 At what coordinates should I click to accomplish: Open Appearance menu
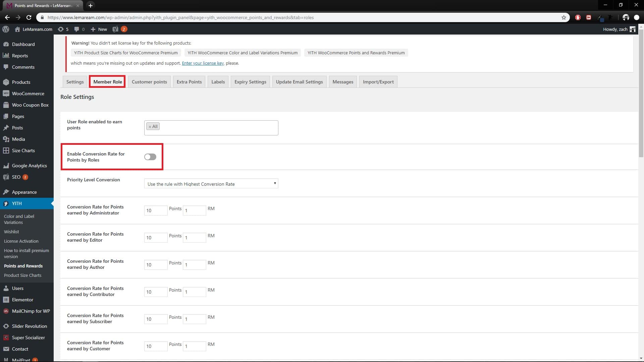(24, 192)
